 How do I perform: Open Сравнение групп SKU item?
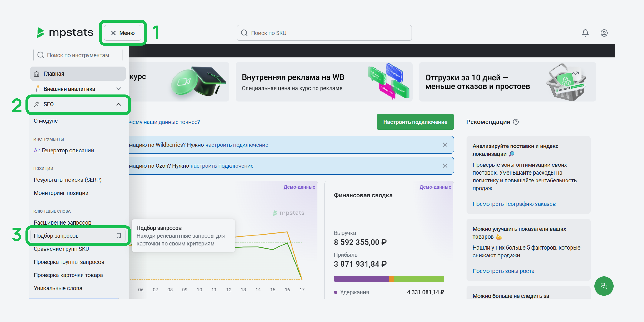click(61, 249)
